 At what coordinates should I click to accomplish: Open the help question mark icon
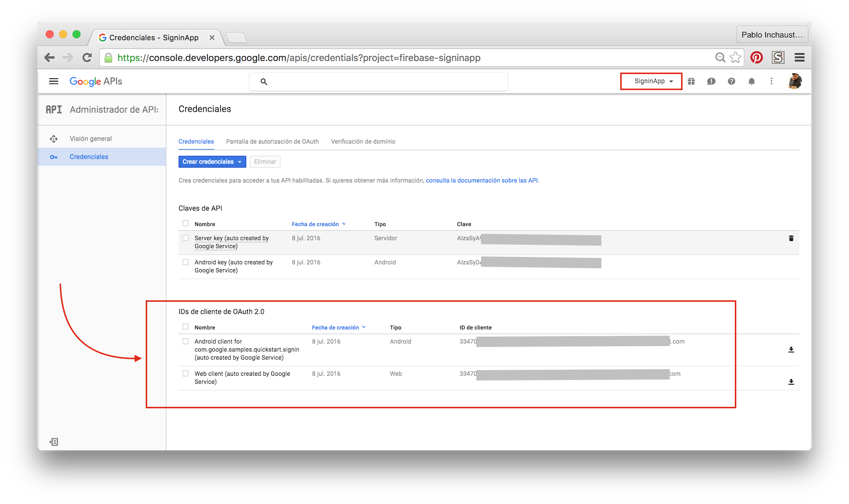[x=731, y=81]
